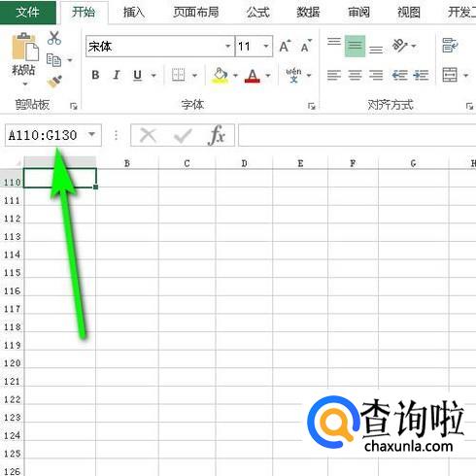Click the Increase Font Size icon
This screenshot has width=476, height=476.
click(x=285, y=47)
